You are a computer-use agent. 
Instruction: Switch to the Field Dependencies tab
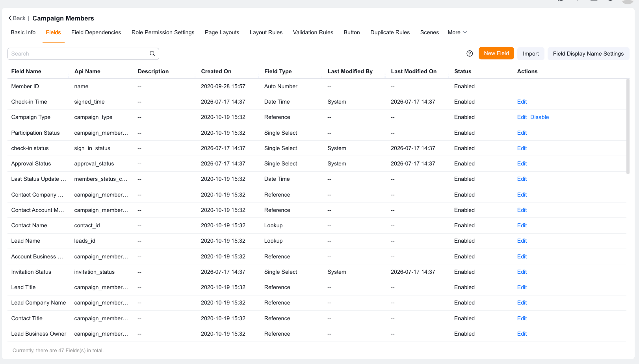96,32
